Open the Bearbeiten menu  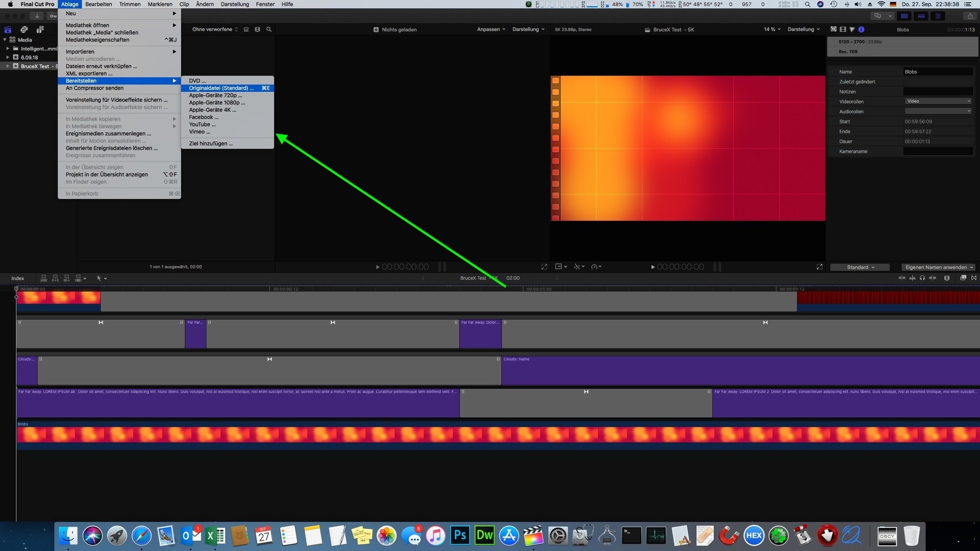click(99, 4)
